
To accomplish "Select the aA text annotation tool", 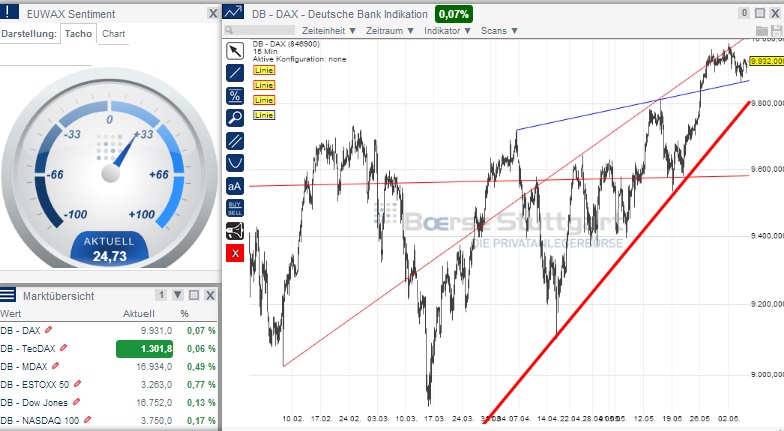I will [x=235, y=186].
